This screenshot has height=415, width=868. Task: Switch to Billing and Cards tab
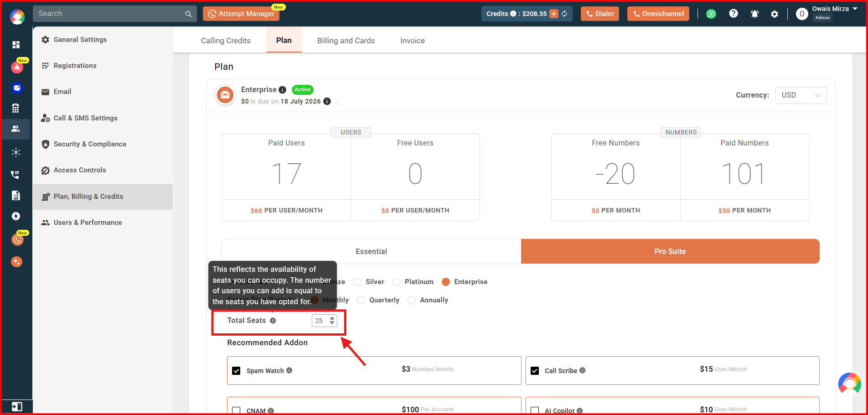346,41
